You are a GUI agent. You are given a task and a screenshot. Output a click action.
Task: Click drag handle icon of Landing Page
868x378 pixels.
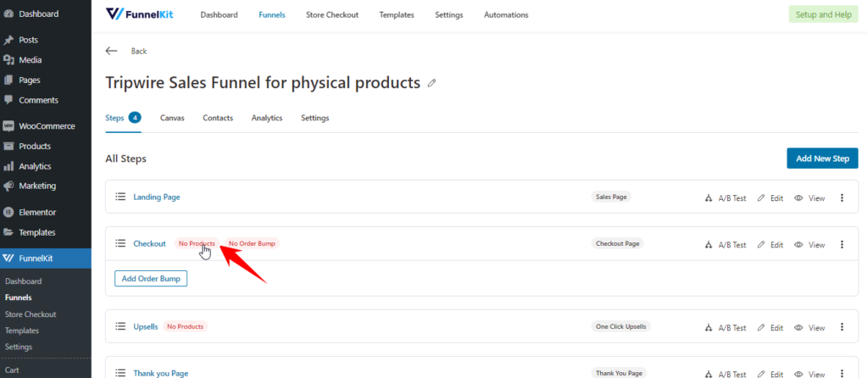120,197
